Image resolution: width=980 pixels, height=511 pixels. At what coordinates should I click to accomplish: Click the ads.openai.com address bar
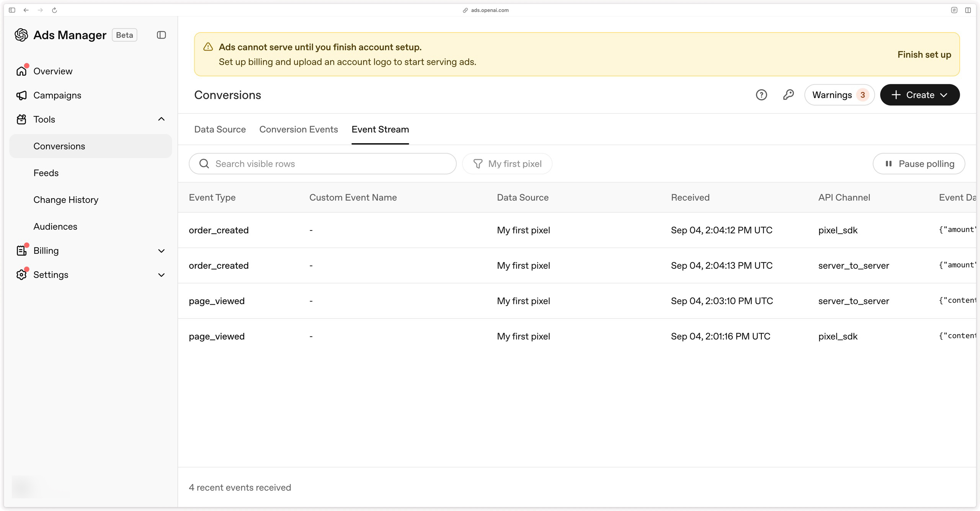click(490, 10)
